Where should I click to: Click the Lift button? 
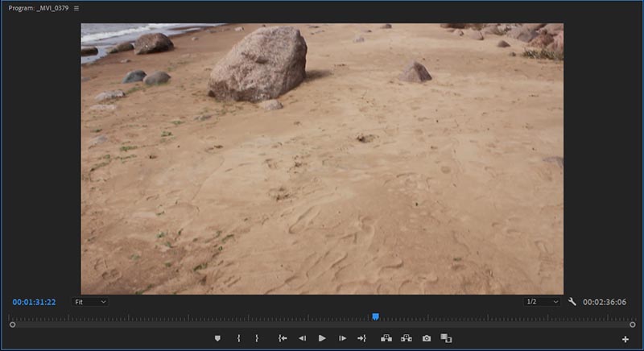(x=386, y=338)
